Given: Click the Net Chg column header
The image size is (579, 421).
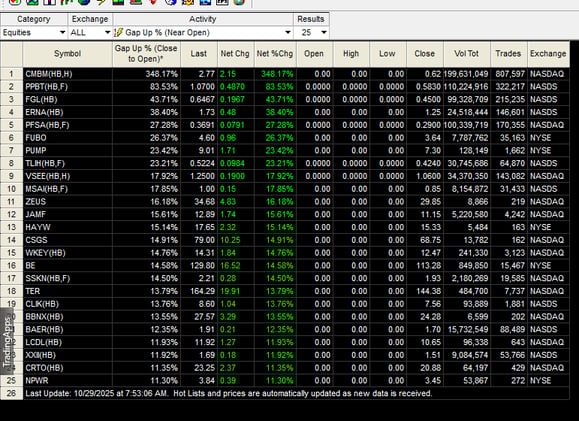Looking at the screenshot, I should click(235, 54).
